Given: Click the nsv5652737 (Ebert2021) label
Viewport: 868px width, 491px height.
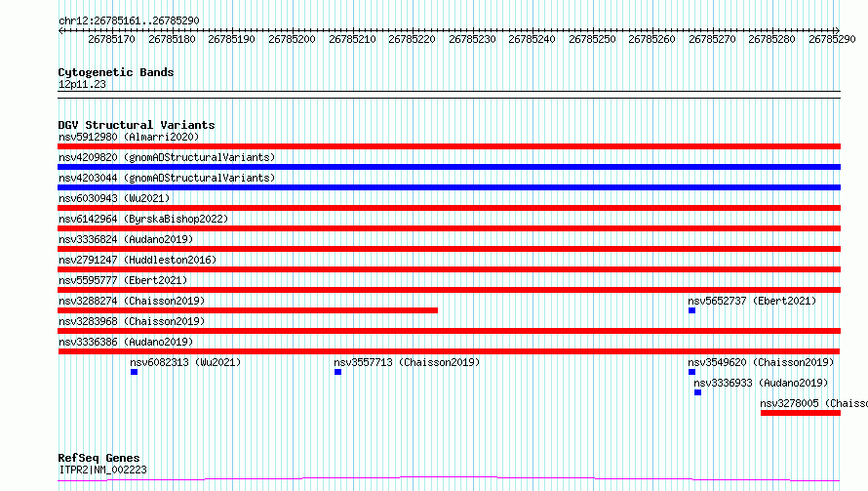Looking at the screenshot, I should pyautogui.click(x=752, y=301).
